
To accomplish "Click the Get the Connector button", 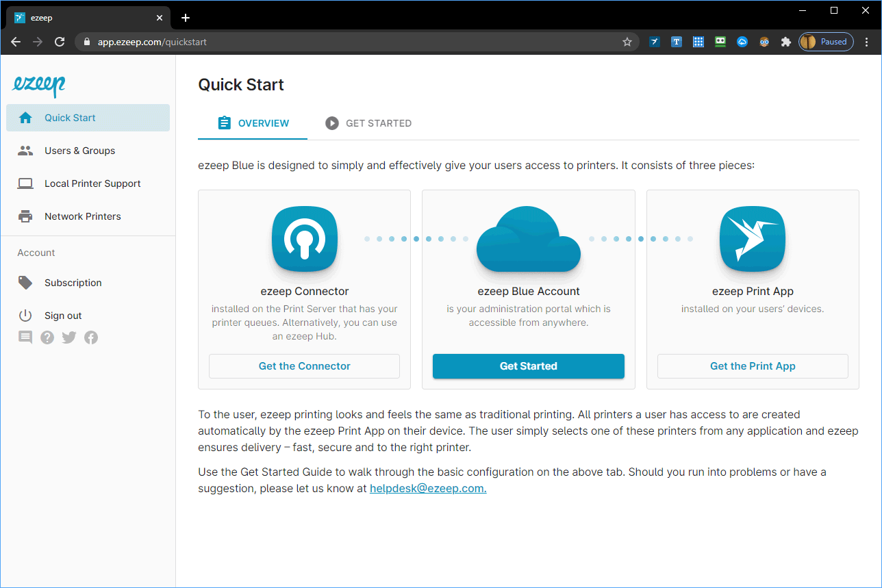I will (x=305, y=366).
